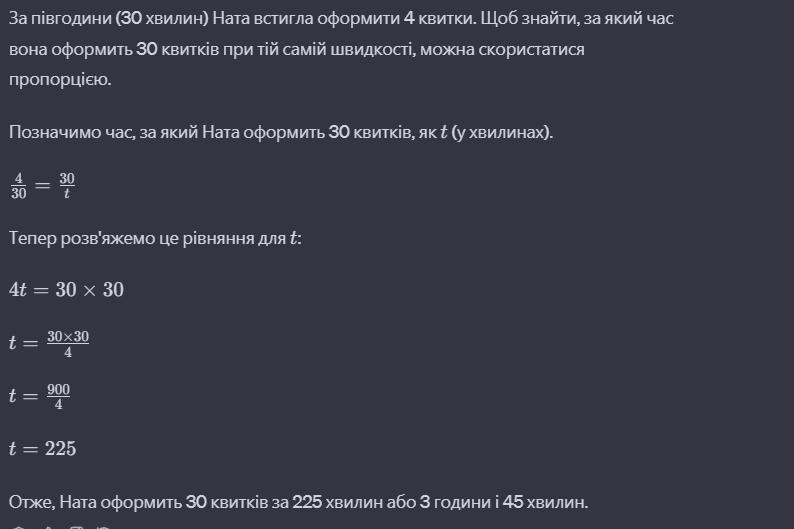This screenshot has height=529, width=794.
Task: Click the concluding sentence starting with 'Отже'
Action: 298,501
